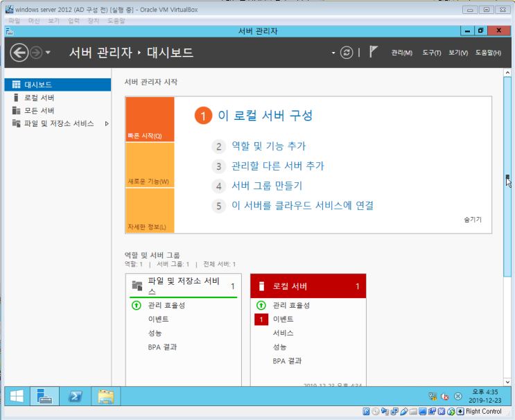Open the 도움말(H) menu in Server Manager

(x=488, y=53)
